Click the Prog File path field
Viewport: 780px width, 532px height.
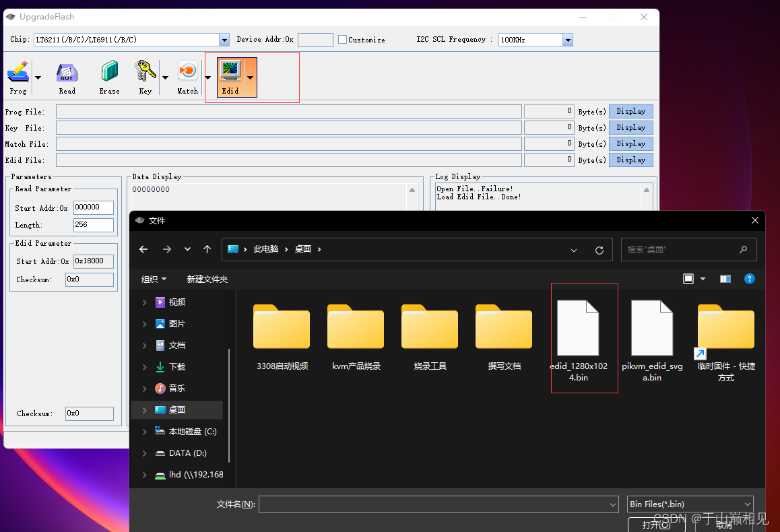[x=288, y=111]
